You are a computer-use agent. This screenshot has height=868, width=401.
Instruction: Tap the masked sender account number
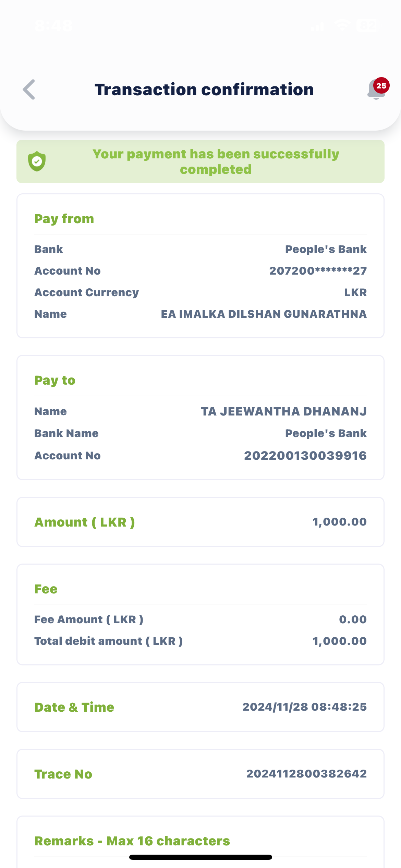[x=318, y=271]
